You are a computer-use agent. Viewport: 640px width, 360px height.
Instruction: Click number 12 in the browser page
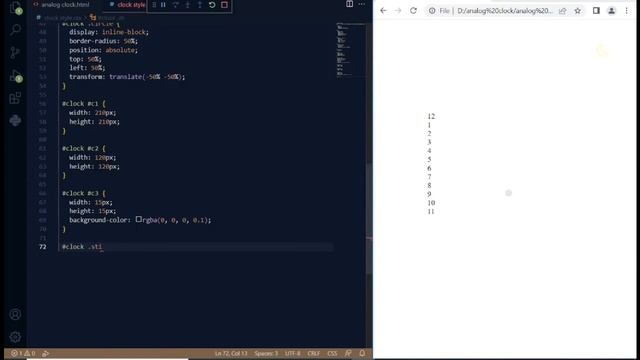click(431, 116)
